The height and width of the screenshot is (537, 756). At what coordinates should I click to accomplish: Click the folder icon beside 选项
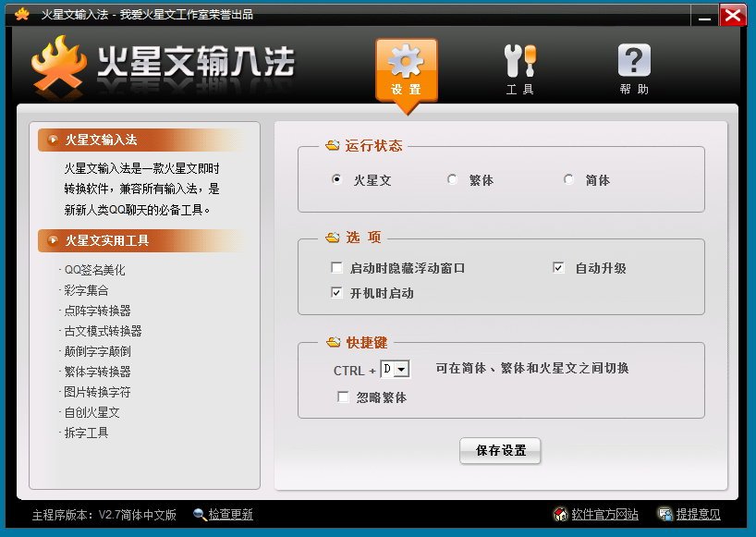(333, 238)
